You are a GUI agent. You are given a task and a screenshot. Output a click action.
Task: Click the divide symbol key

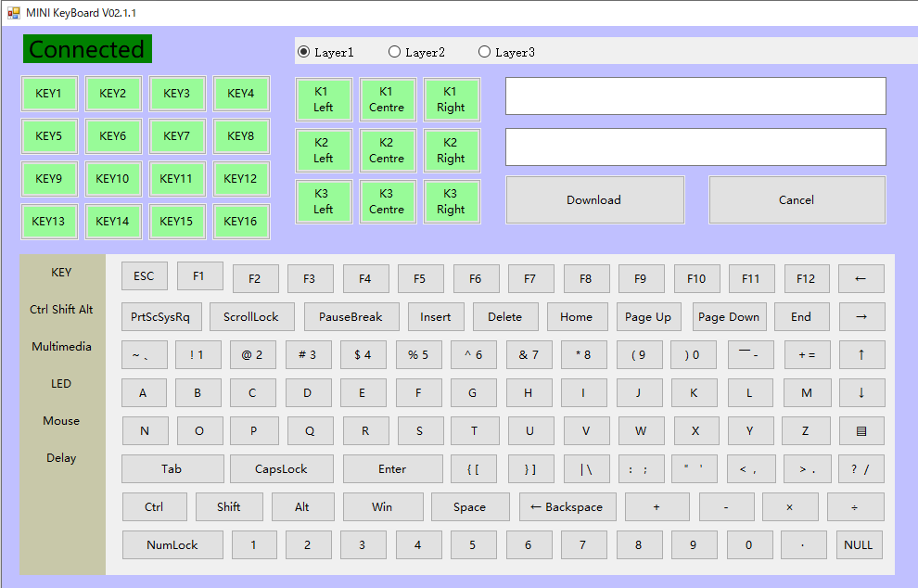point(855,507)
